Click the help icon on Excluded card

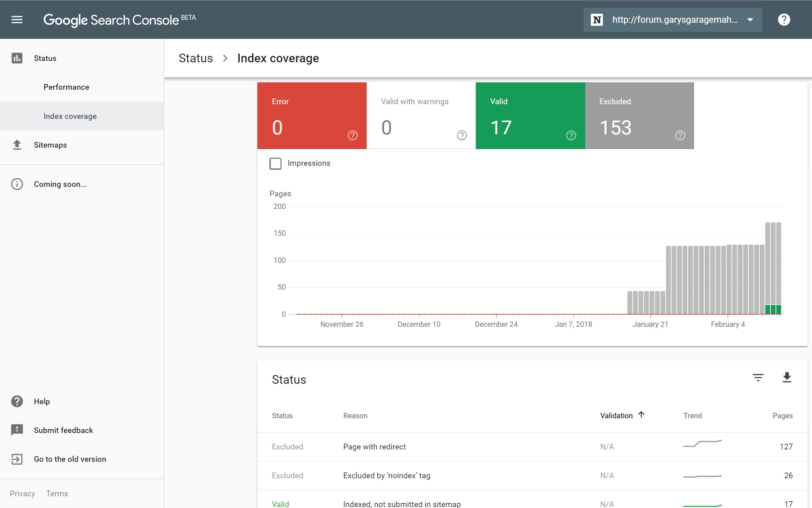tap(680, 135)
